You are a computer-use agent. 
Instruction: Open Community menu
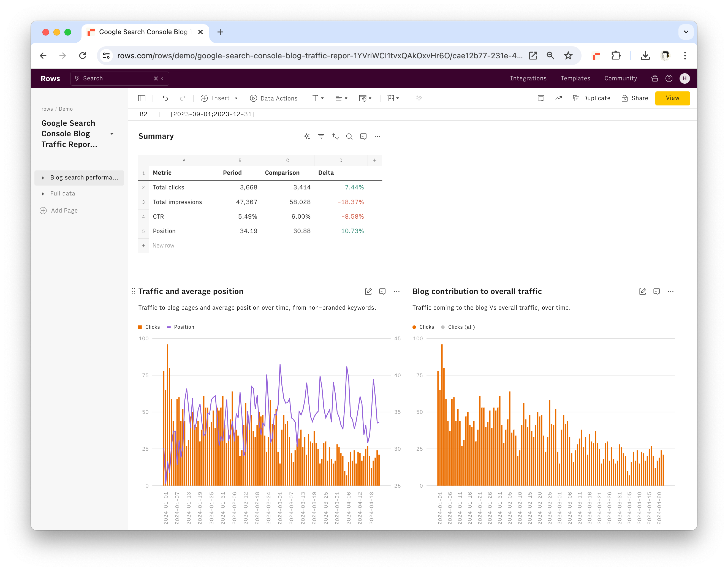coord(620,78)
